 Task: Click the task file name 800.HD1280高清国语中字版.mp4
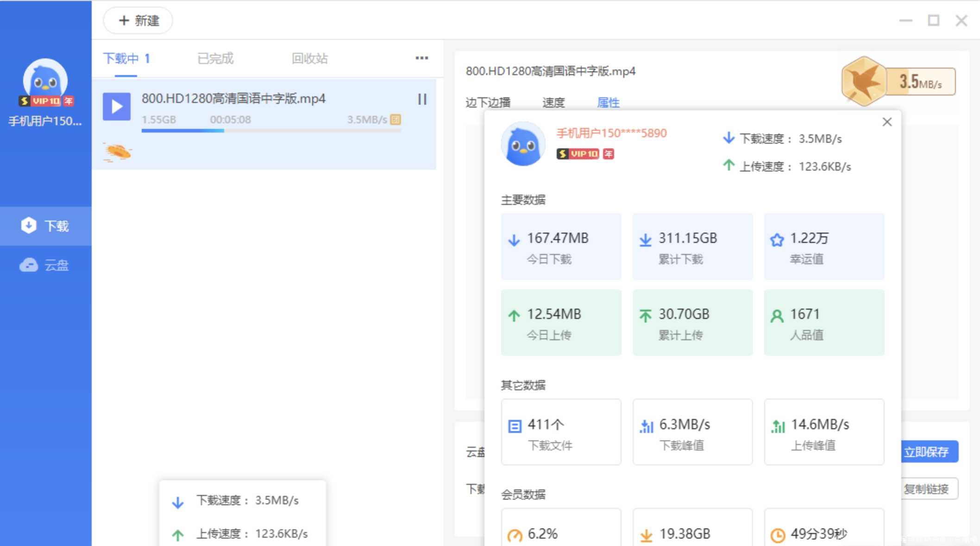pyautogui.click(x=233, y=99)
